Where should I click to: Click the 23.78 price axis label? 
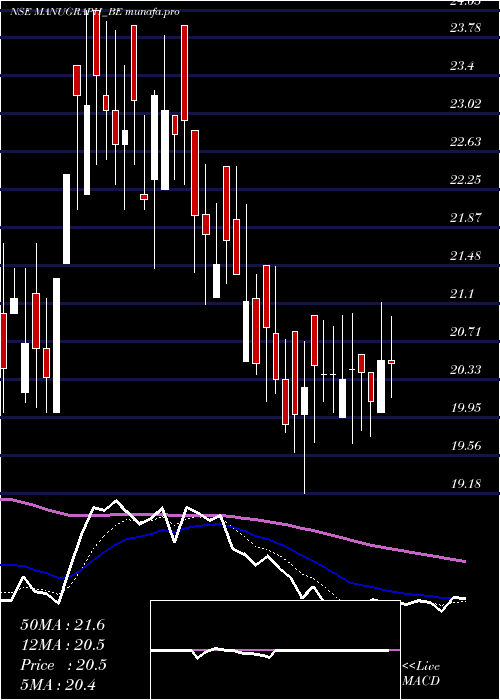click(466, 28)
